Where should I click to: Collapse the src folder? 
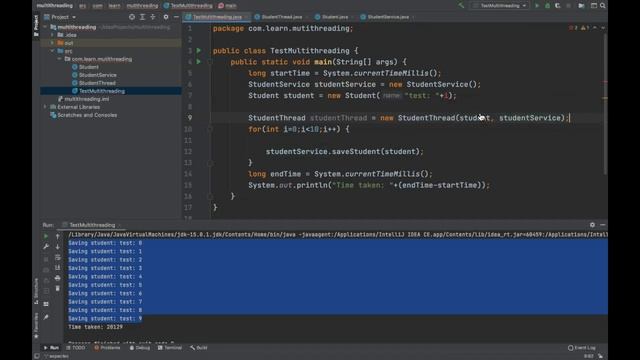click(53, 51)
